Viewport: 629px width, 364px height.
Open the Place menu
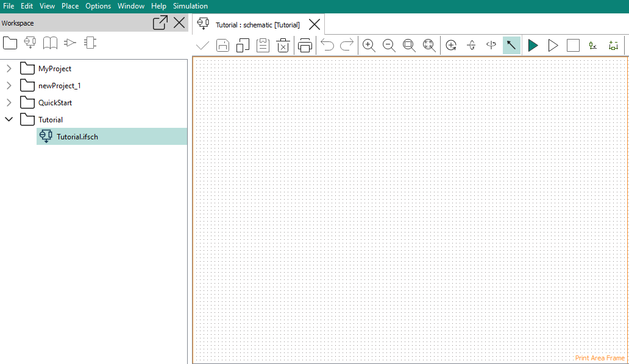click(x=70, y=6)
